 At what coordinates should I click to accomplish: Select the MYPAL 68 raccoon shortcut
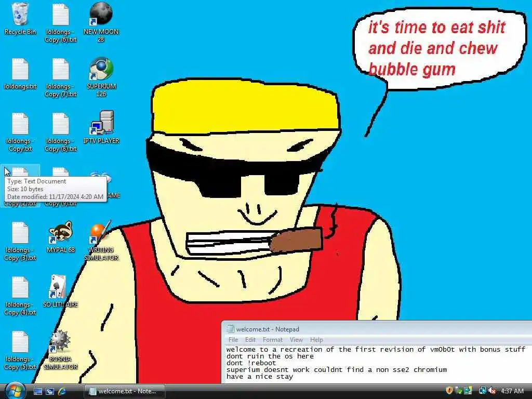(x=61, y=237)
